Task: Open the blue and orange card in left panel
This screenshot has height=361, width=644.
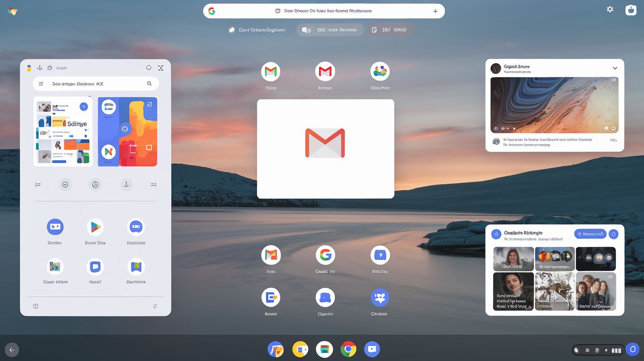Action: click(x=128, y=131)
